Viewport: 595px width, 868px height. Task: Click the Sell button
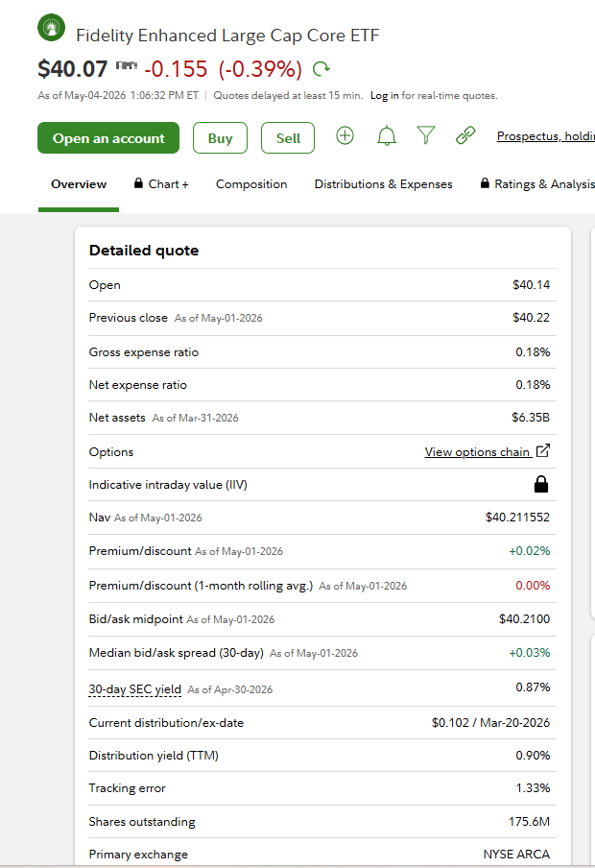[x=288, y=138]
